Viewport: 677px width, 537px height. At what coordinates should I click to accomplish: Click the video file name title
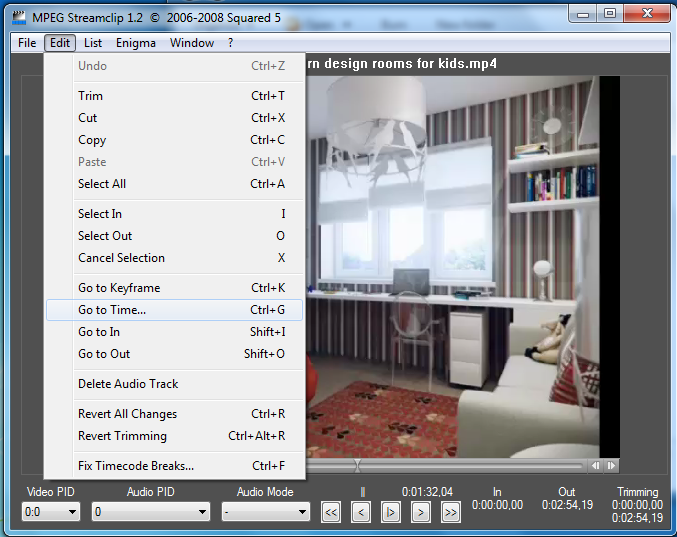click(402, 64)
